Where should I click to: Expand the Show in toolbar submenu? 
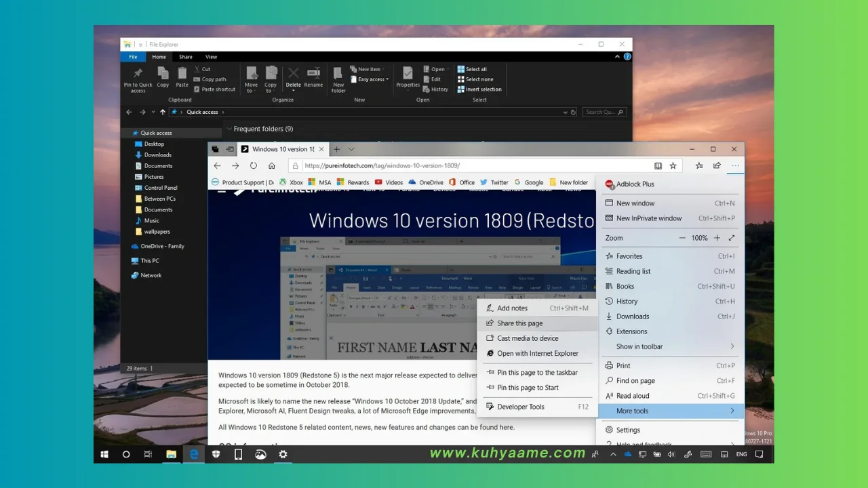(x=671, y=346)
